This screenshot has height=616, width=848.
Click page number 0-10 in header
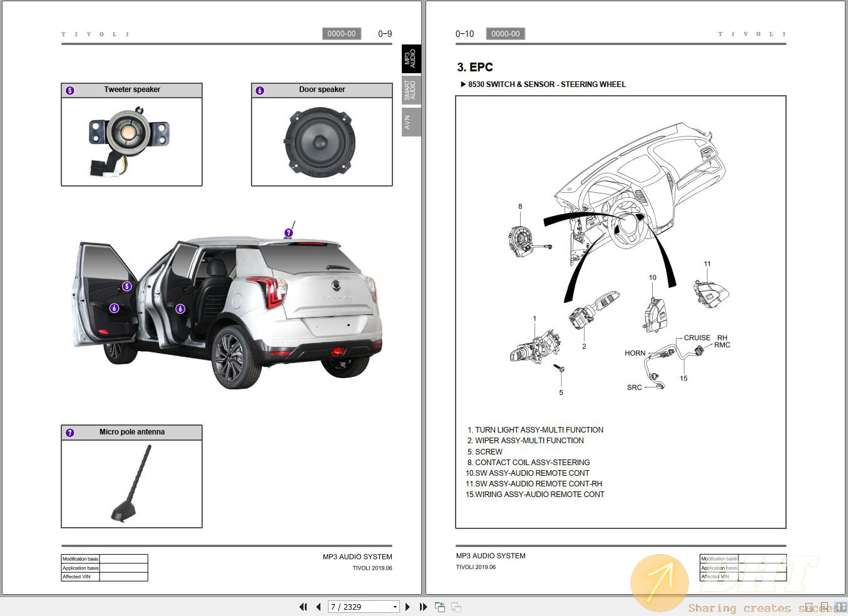click(465, 34)
